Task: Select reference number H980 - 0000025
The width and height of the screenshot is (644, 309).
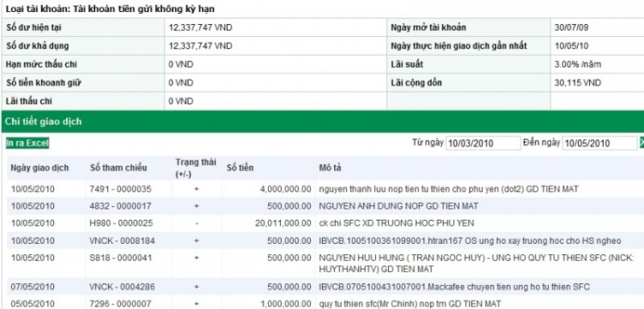Action: click(121, 223)
